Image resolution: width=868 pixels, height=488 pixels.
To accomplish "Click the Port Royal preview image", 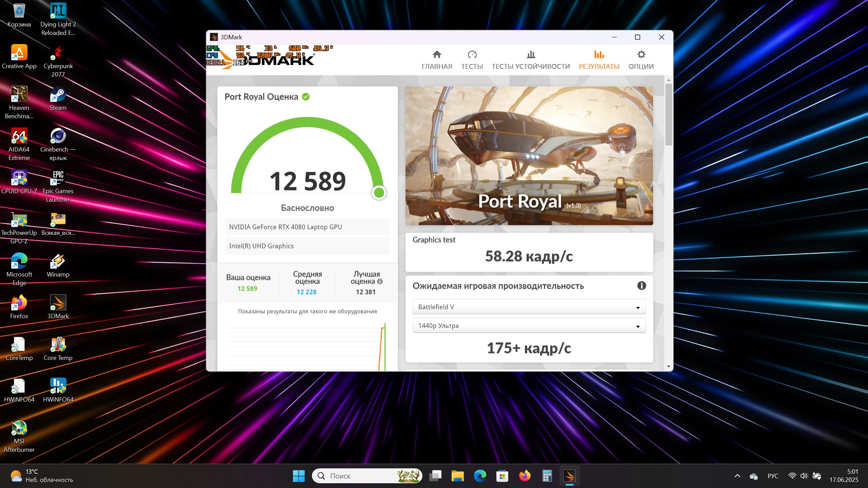I will (x=529, y=156).
